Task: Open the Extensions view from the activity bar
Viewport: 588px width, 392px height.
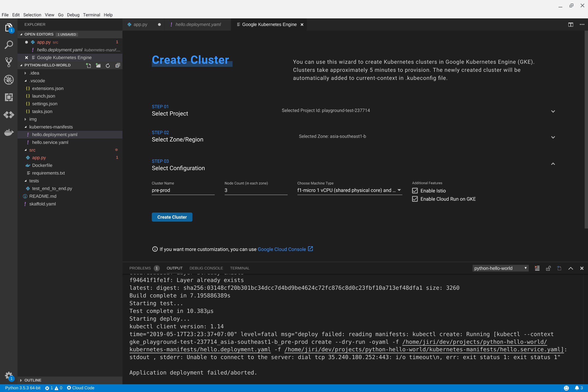Action: [9, 97]
